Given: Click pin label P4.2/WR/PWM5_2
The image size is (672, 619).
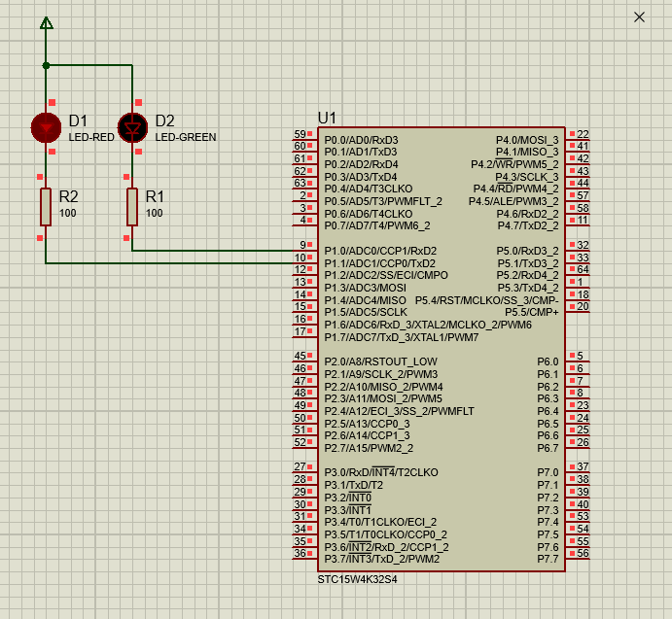Looking at the screenshot, I should pyautogui.click(x=514, y=164).
